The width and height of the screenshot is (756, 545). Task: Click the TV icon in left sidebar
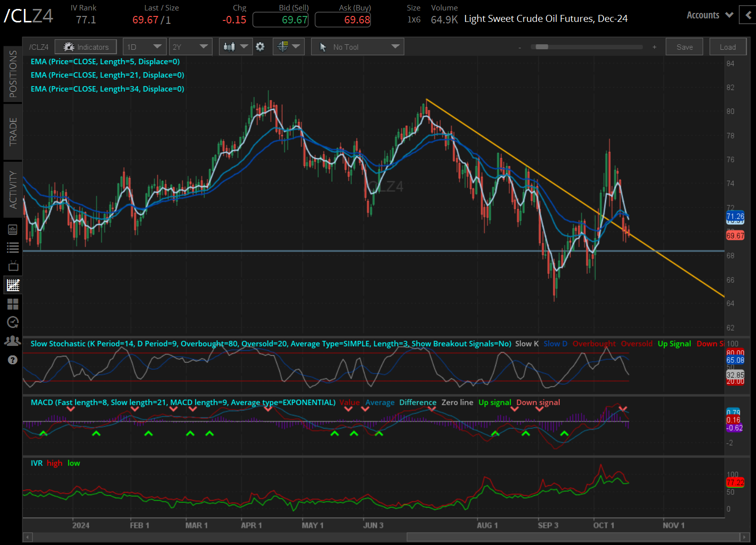tap(13, 266)
